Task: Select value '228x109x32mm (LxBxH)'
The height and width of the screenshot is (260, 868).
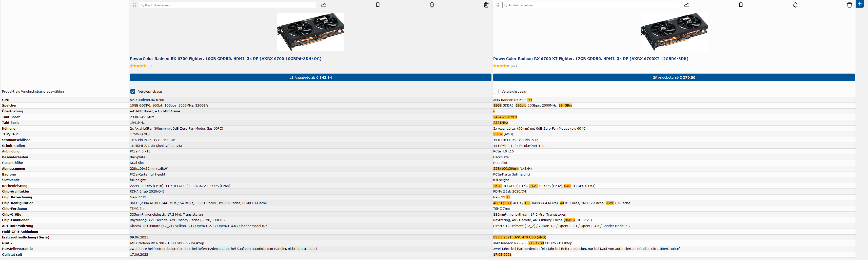Action: [149, 169]
